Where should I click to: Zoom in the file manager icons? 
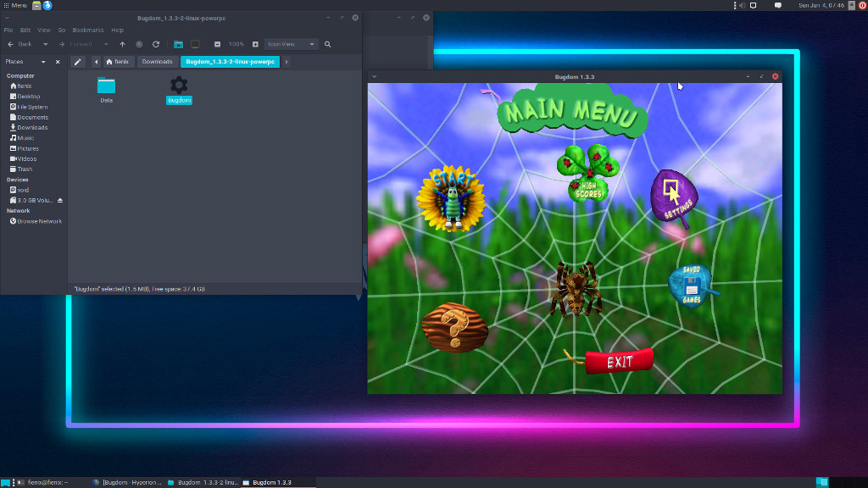[x=255, y=44]
